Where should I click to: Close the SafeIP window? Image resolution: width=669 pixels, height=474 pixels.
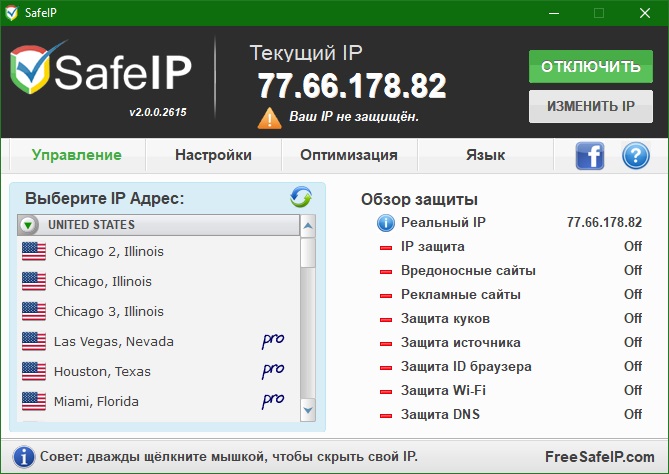click(645, 13)
